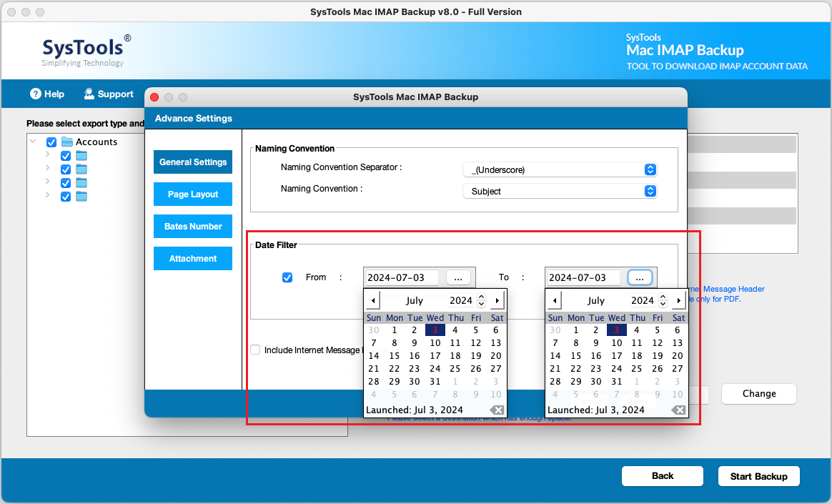This screenshot has width=832, height=504.
Task: Pick July 15 in From calendar
Action: [x=395, y=355]
